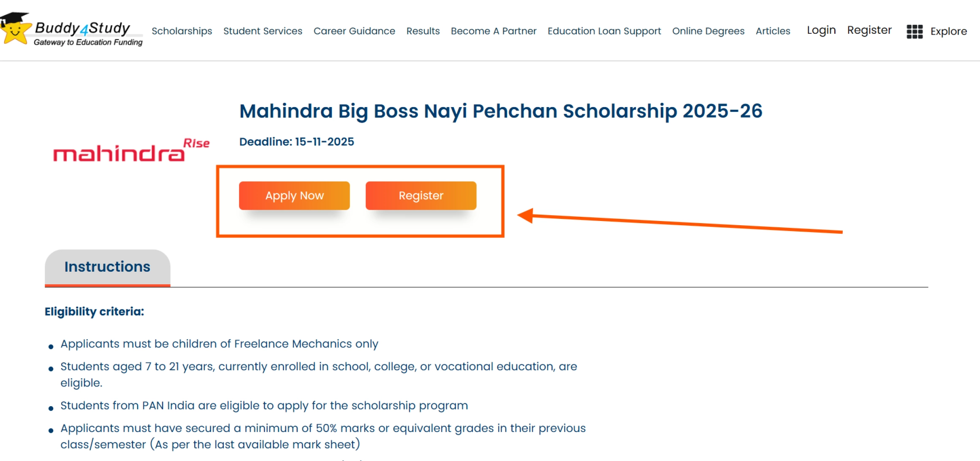Image resolution: width=980 pixels, height=461 pixels.
Task: Open the Articles section
Action: point(773,31)
